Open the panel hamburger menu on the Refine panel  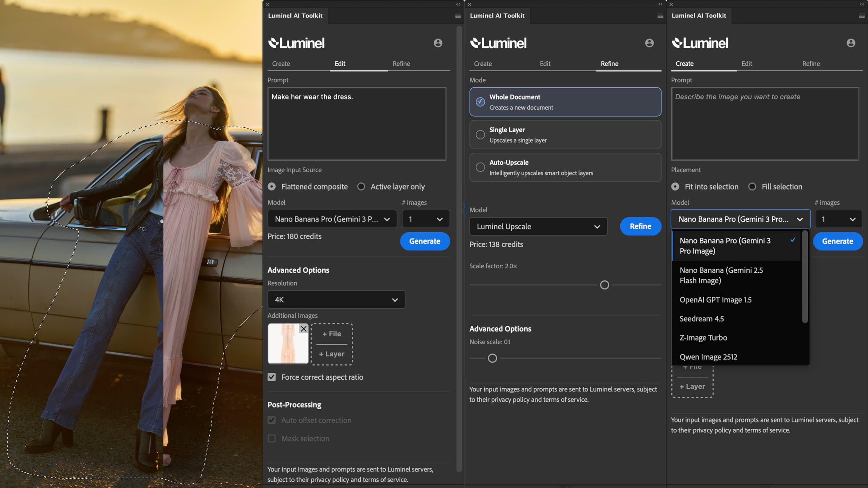(x=659, y=16)
